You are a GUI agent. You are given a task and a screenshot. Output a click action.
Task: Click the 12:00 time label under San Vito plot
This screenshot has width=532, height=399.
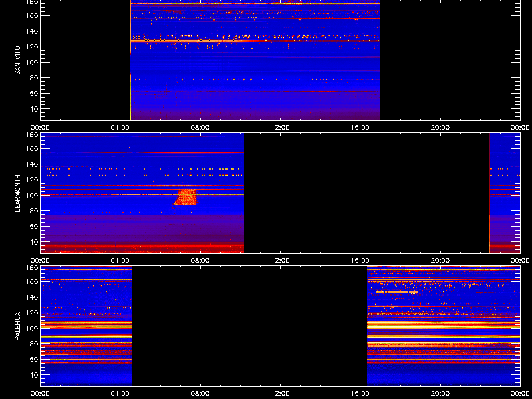coord(280,128)
